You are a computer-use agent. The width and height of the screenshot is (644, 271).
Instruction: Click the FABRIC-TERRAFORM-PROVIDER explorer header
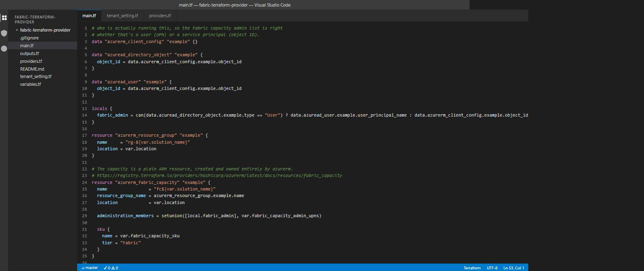click(35, 19)
